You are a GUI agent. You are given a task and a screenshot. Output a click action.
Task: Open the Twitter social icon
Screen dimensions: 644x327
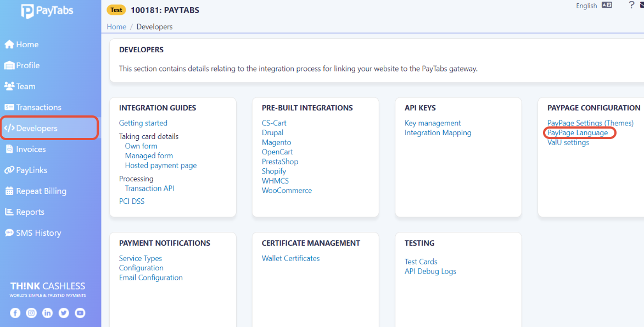coord(64,313)
